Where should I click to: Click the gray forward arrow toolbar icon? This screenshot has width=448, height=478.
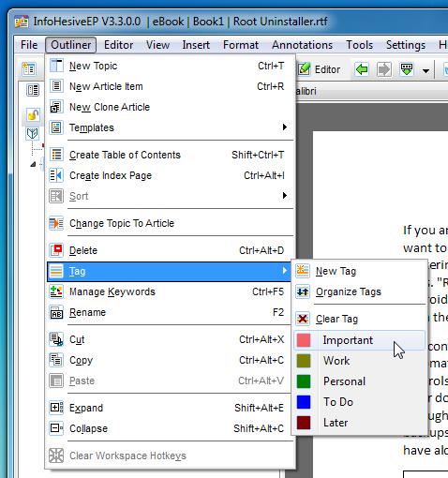coord(384,69)
